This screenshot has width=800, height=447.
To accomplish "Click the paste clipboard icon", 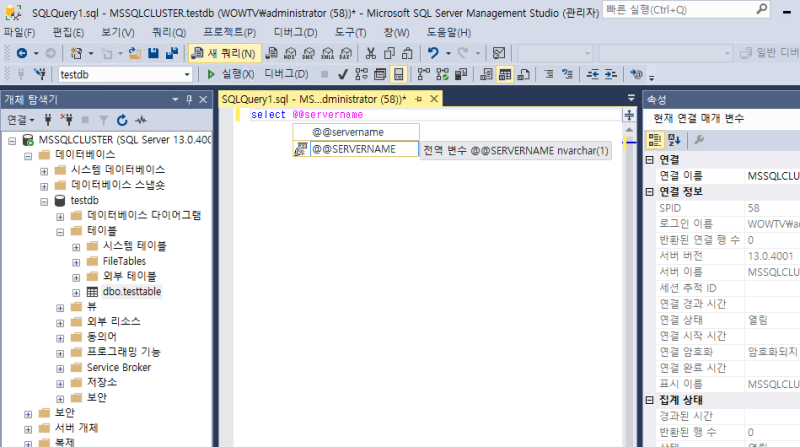I will click(x=407, y=53).
